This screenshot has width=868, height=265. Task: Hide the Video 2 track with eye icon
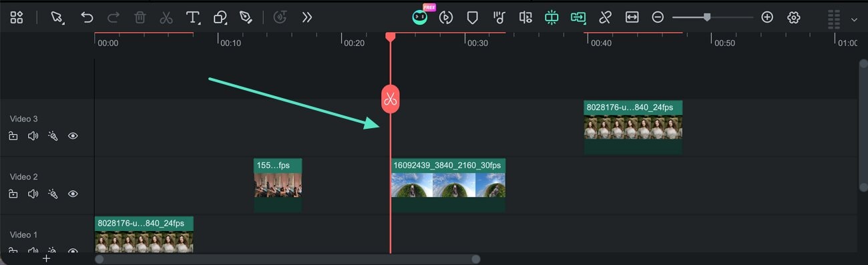[73, 194]
